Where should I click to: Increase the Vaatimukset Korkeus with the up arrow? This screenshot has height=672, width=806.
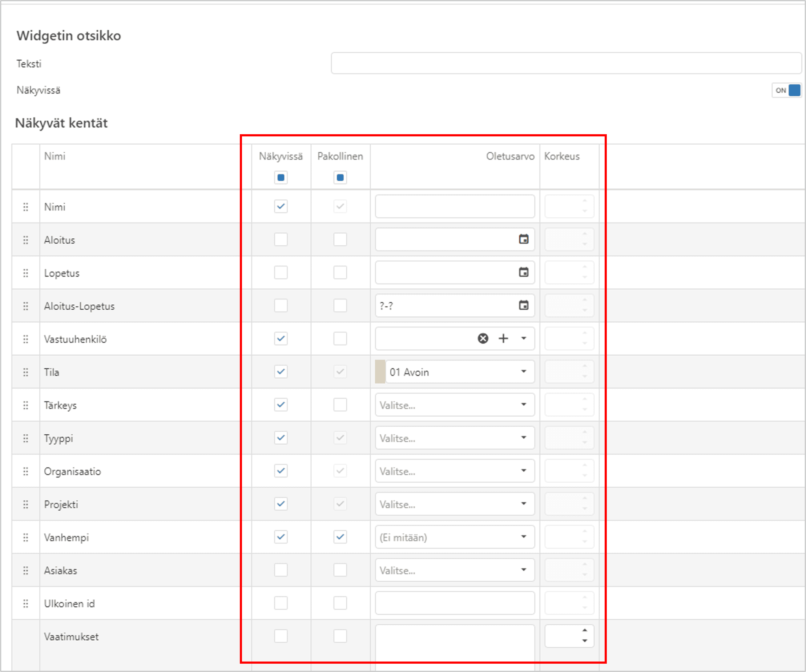tap(585, 630)
